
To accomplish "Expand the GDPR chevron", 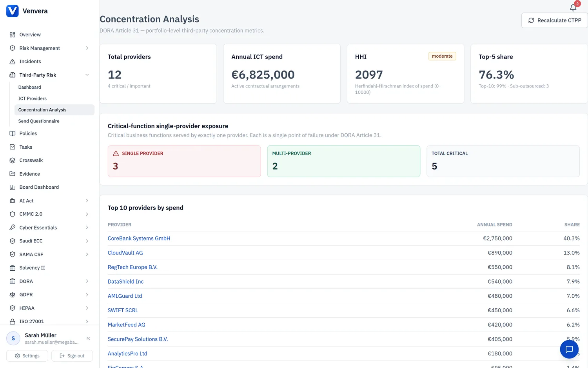I will [87, 295].
